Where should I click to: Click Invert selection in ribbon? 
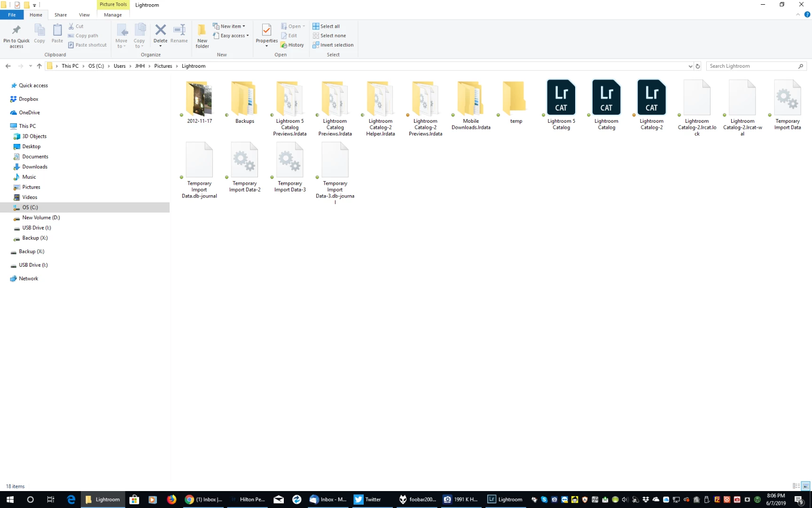tap(333, 45)
